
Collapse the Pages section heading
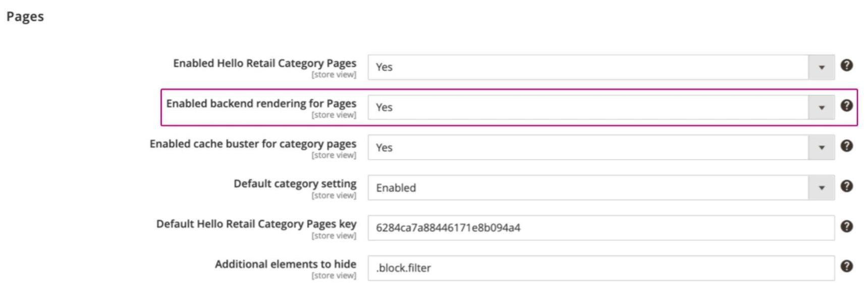(25, 17)
